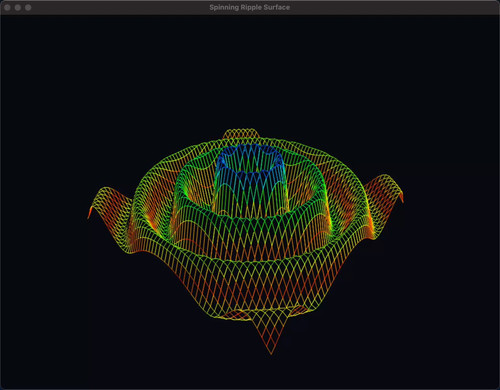
Task: Close the Spinning Ripple Surface window
Action: click(7, 7)
